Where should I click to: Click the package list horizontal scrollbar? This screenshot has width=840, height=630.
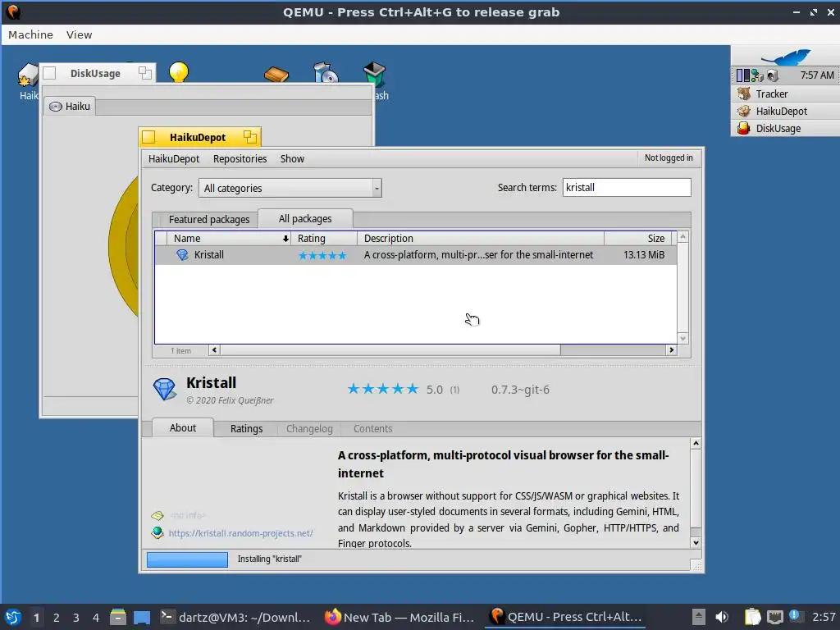[x=390, y=350]
